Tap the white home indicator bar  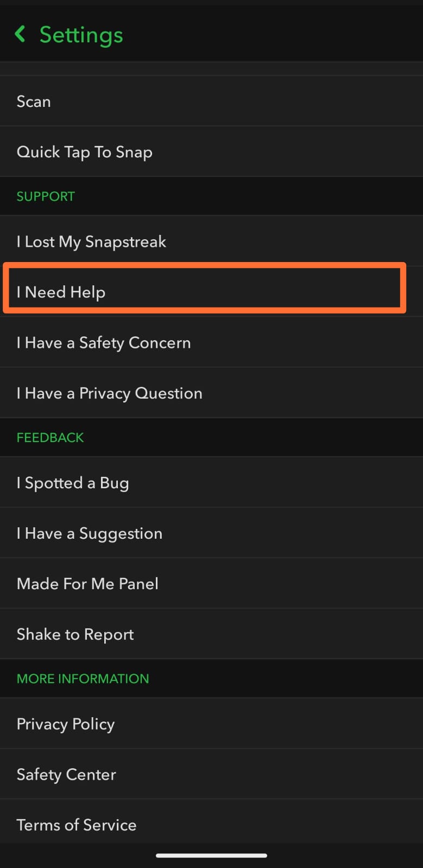tap(211, 856)
